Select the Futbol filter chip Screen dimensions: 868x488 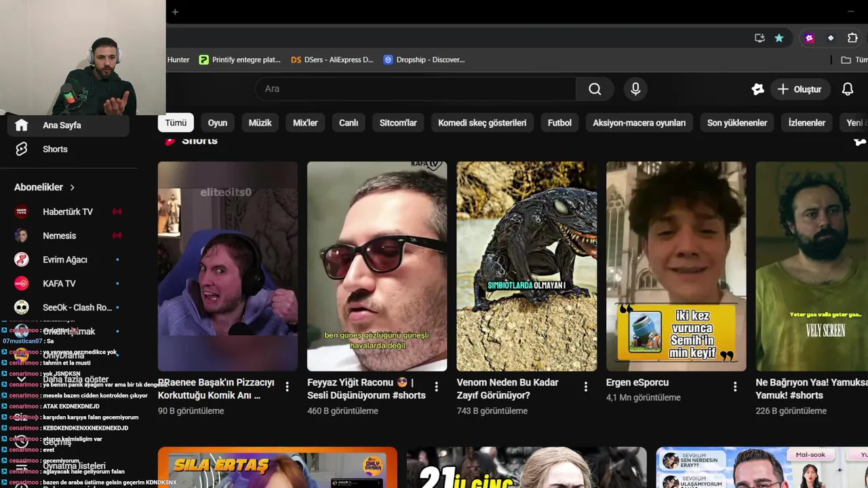point(559,123)
